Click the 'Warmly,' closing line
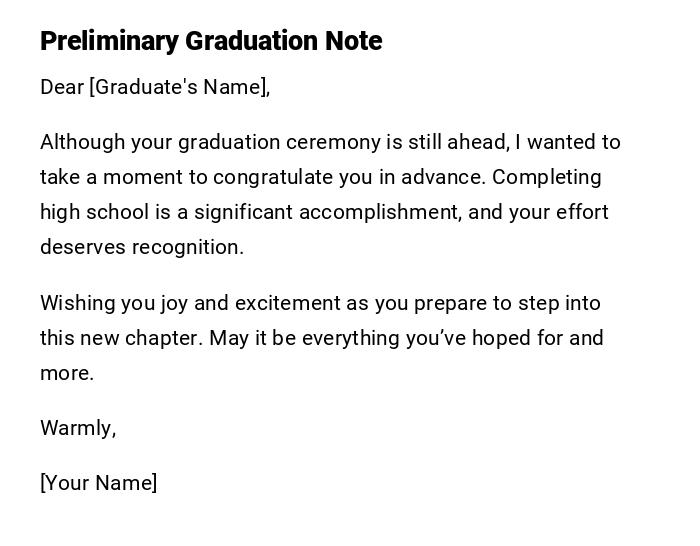The image size is (700, 546). click(78, 428)
